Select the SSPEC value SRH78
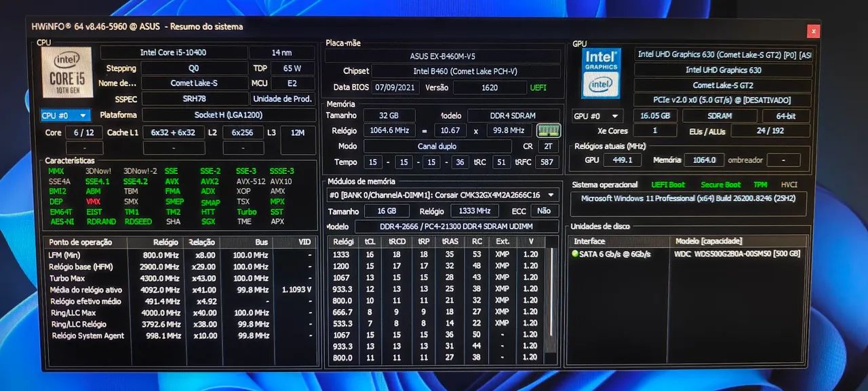The height and width of the screenshot is (391, 868). tap(194, 98)
